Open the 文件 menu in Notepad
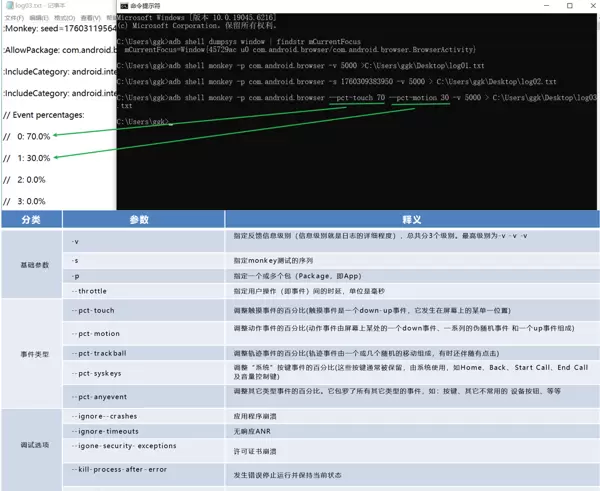The image size is (600, 491). click(11, 18)
